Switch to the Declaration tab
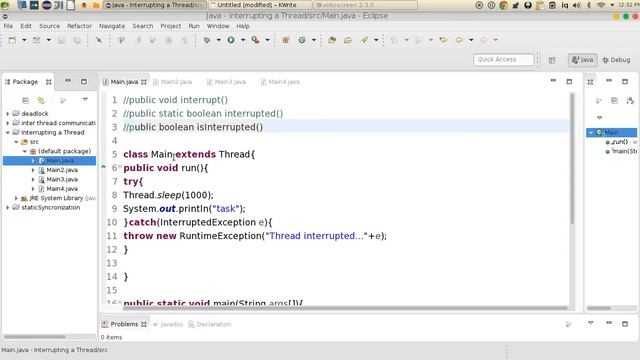Screen dimensions: 640x360 coord(210,324)
